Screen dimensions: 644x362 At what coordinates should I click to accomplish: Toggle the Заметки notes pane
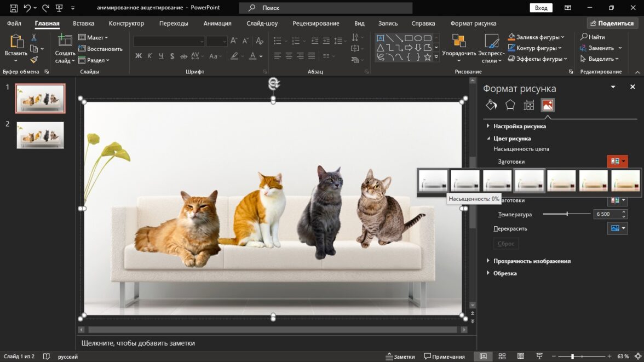(399, 357)
